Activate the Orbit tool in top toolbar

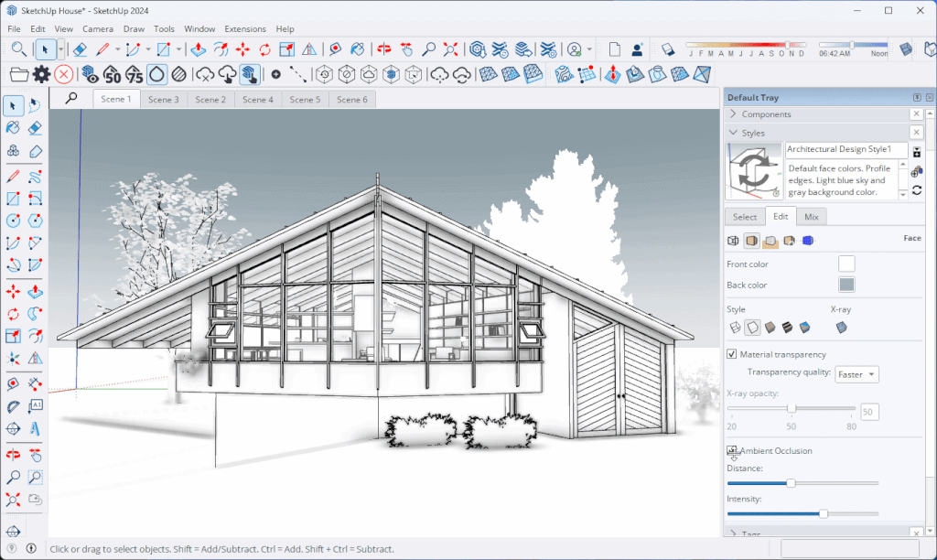point(384,49)
